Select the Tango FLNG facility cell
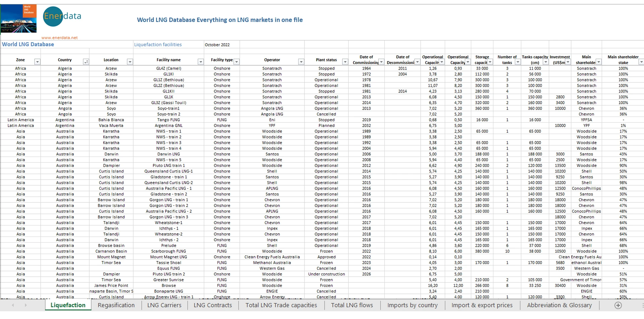Screen dimensions: 644x319 [x=168, y=120]
